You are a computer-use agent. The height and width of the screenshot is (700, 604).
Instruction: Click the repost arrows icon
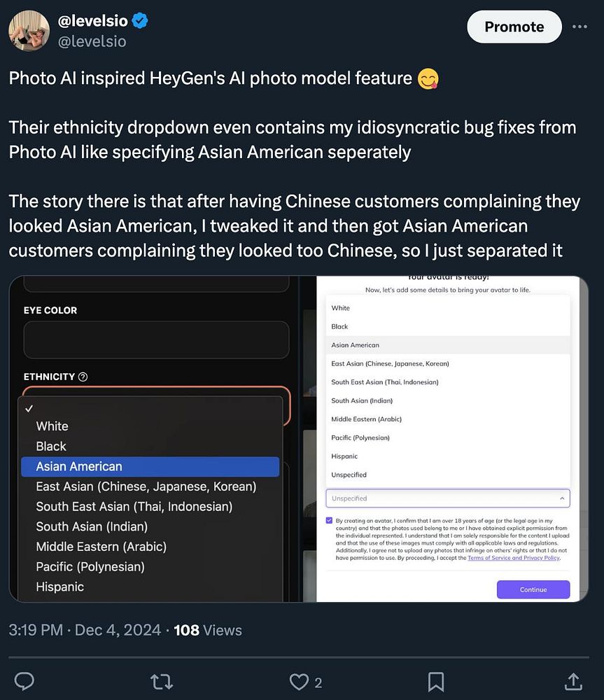(162, 682)
